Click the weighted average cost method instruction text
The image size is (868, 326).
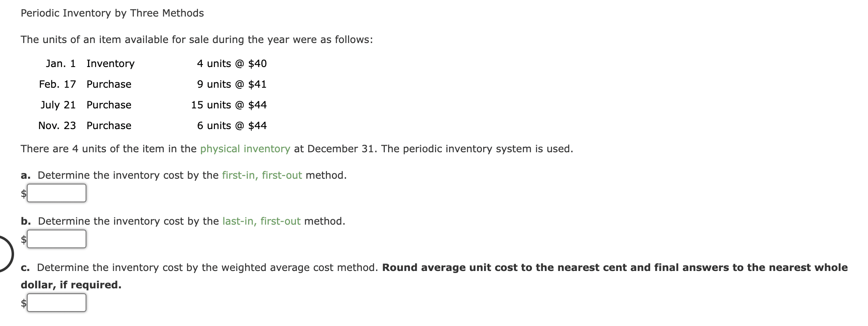pyautogui.click(x=298, y=267)
